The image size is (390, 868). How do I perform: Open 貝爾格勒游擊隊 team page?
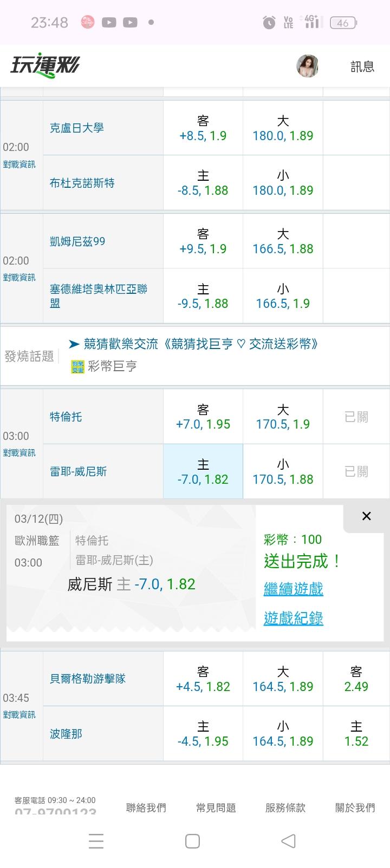(x=88, y=679)
